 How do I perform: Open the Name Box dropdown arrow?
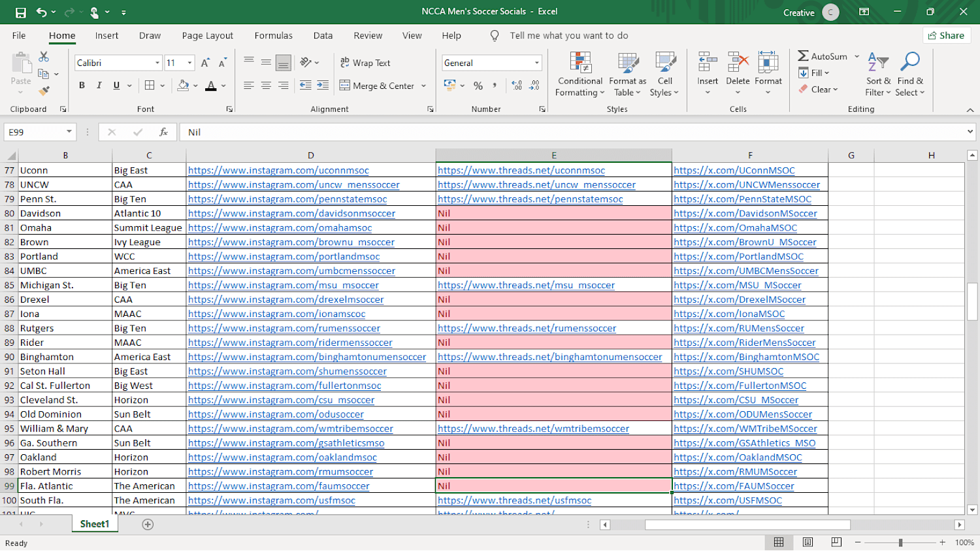click(69, 132)
